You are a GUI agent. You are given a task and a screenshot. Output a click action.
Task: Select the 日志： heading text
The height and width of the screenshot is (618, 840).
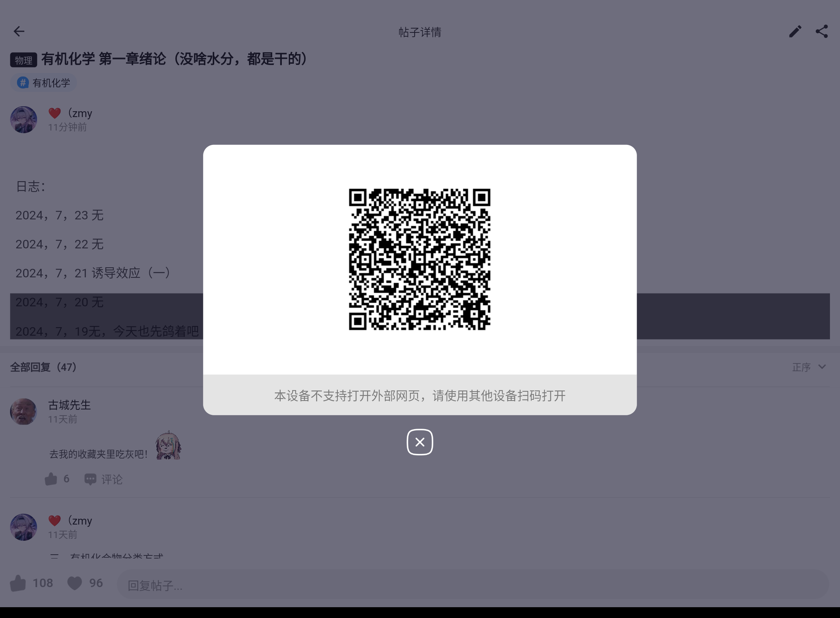pyautogui.click(x=31, y=187)
